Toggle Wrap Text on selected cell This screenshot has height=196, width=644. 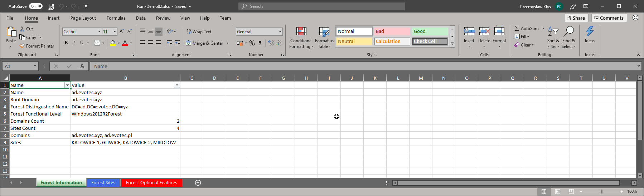199,32
